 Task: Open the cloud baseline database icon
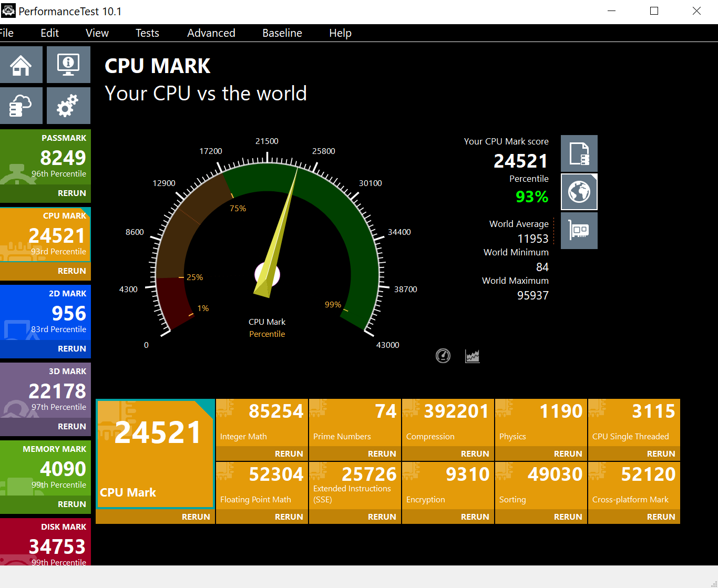(x=21, y=106)
